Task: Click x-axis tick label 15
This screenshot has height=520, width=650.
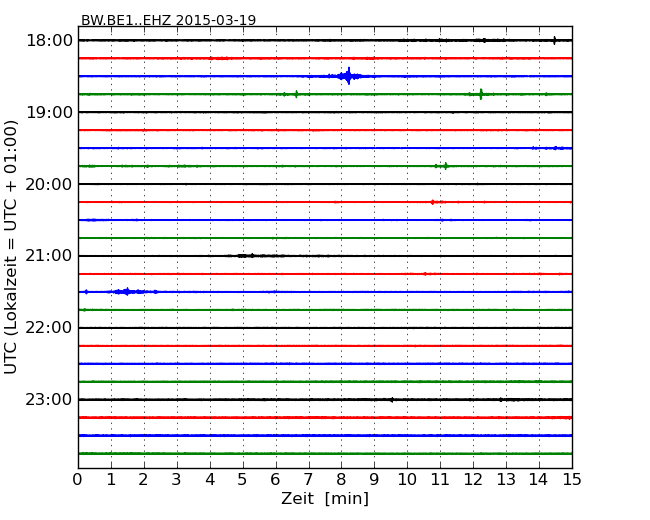Action: click(572, 480)
